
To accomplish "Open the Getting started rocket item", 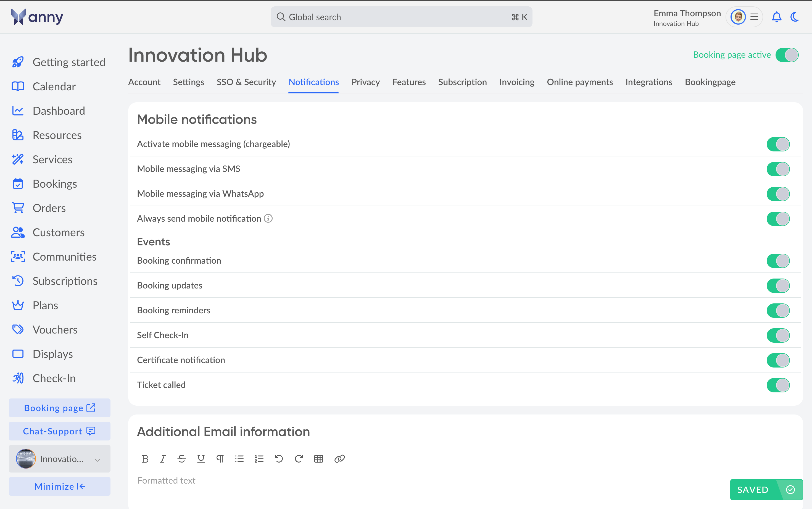I will [x=59, y=62].
